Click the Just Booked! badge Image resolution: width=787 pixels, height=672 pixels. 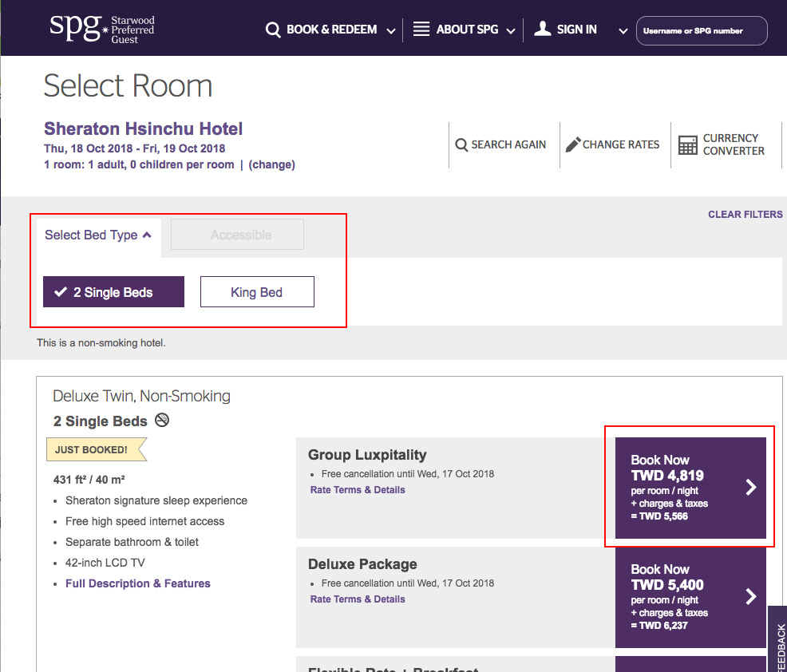[97, 449]
